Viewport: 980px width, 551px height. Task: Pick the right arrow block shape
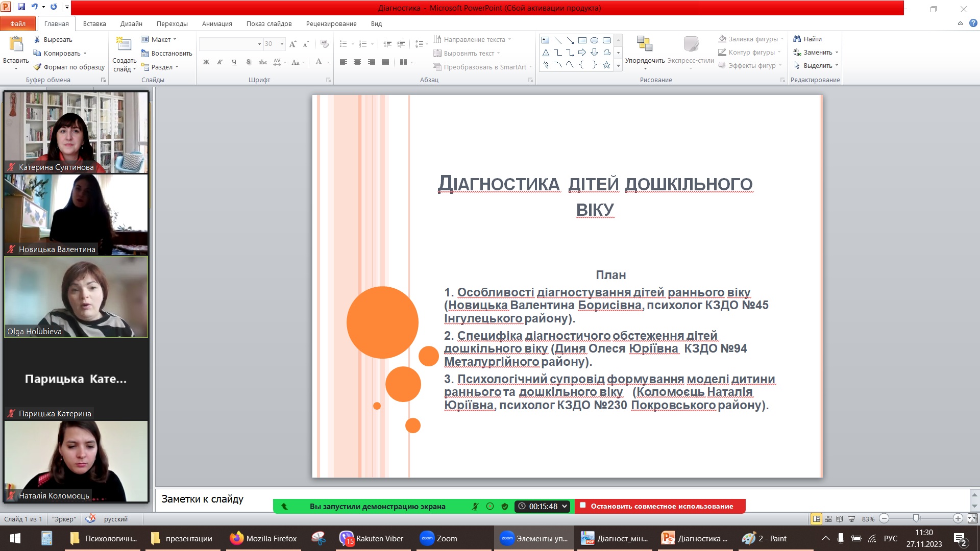(582, 53)
